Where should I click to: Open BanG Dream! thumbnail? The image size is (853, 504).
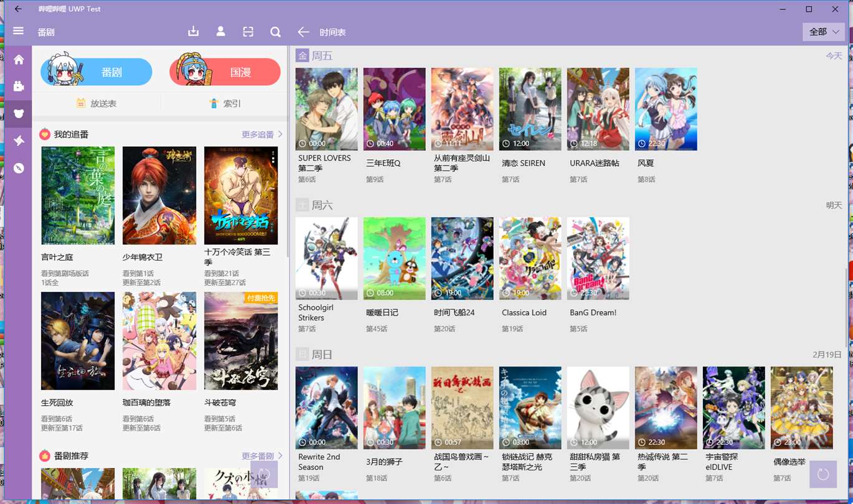(598, 258)
